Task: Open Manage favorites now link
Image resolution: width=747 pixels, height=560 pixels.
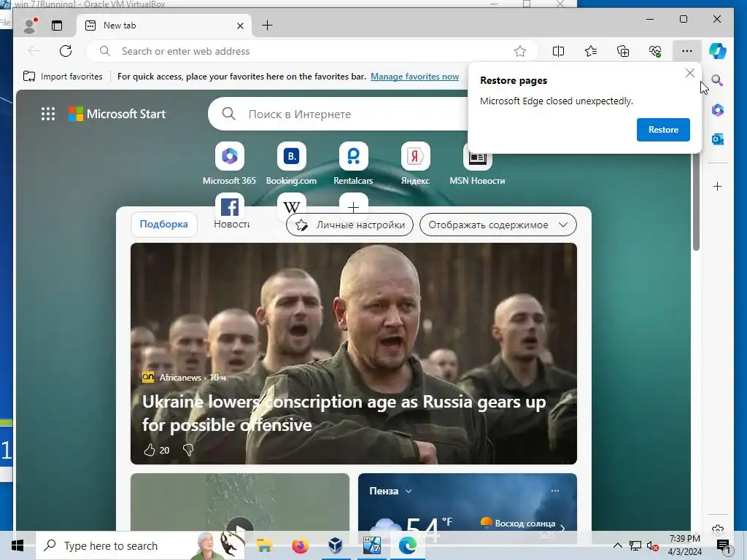Action: pyautogui.click(x=414, y=76)
